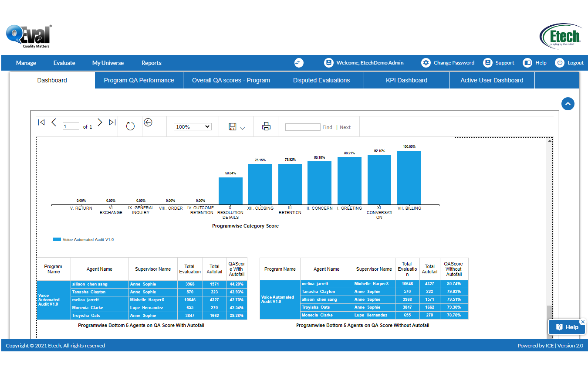
Task: Click Change Password link
Action: 453,63
